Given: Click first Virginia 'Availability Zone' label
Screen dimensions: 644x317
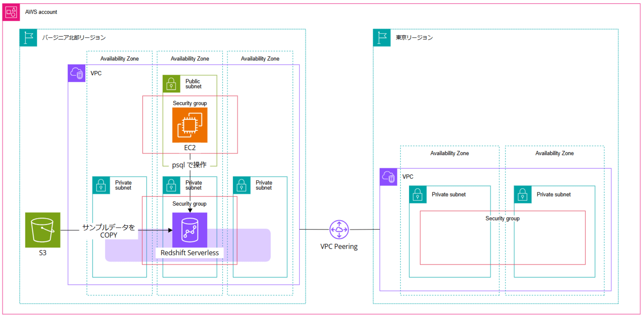Looking at the screenshot, I should coord(119,59).
